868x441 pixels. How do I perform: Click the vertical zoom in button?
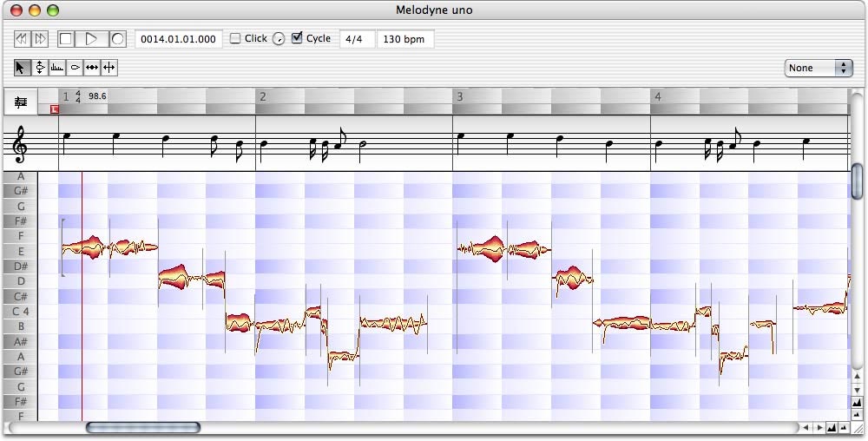[857, 402]
